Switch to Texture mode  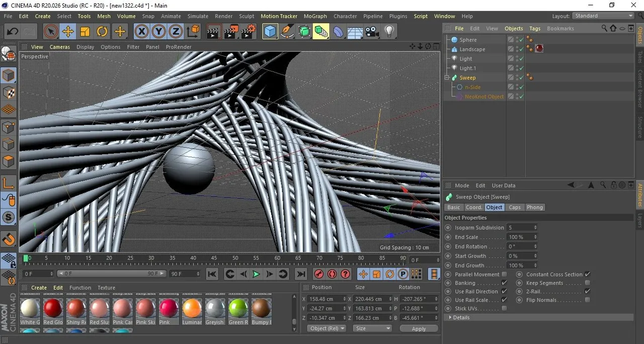point(9,93)
